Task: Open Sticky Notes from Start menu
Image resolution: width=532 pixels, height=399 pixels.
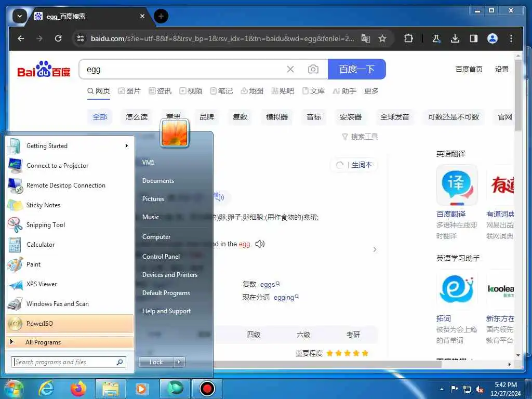Action: pyautogui.click(x=70, y=205)
